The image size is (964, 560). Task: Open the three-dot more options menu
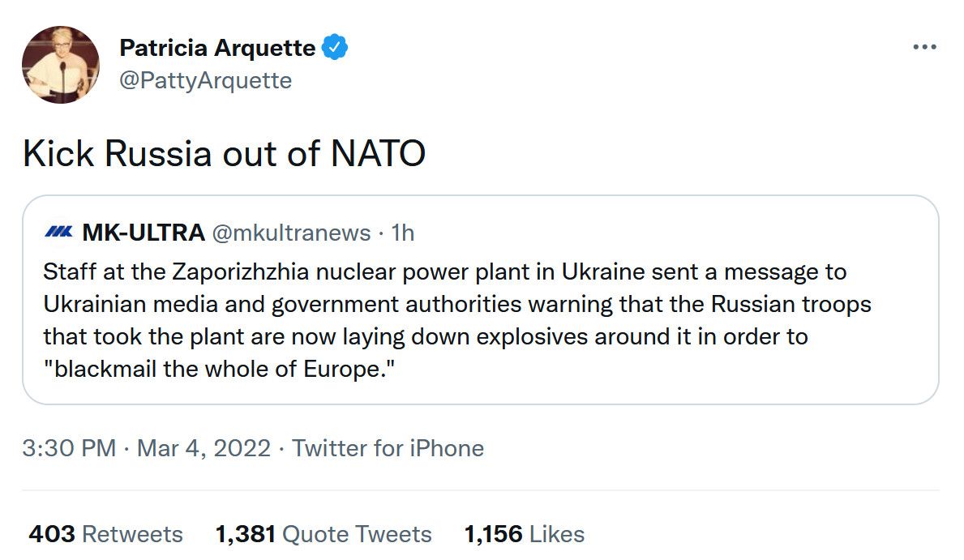[x=924, y=47]
